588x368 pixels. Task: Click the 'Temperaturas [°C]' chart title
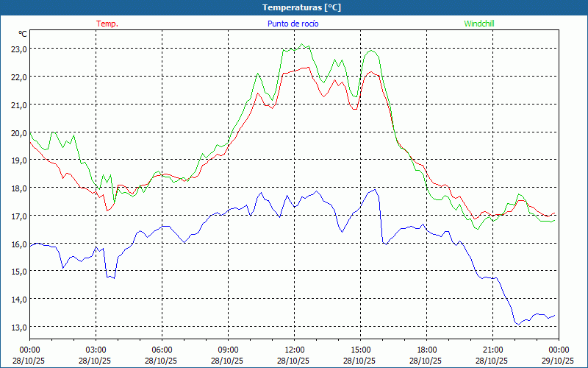tap(301, 7)
